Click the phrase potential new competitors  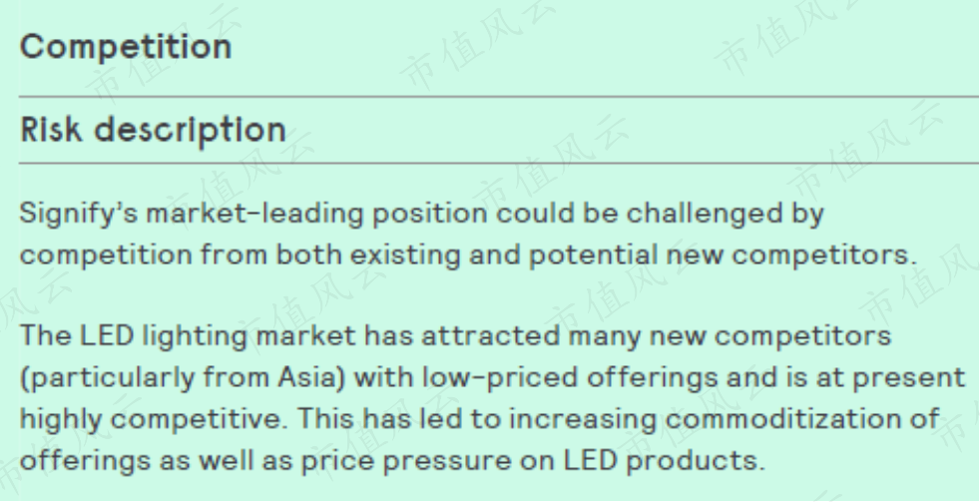pos(723,255)
